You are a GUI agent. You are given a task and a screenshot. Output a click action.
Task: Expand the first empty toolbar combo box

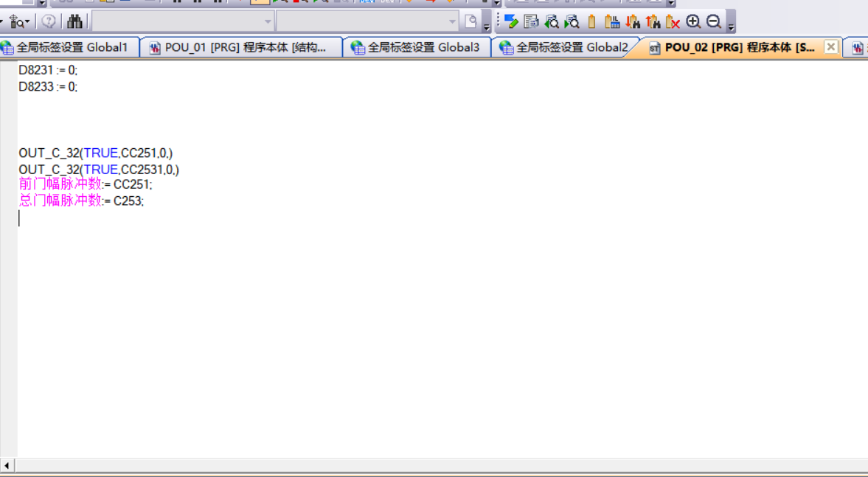click(x=268, y=21)
